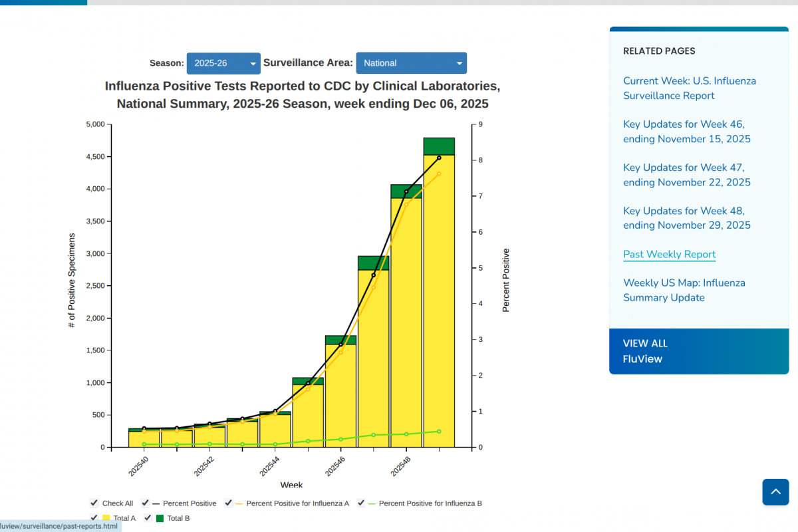Screen dimensions: 798x532
Task: Click the yellow Total A legend swatch
Action: (106, 518)
